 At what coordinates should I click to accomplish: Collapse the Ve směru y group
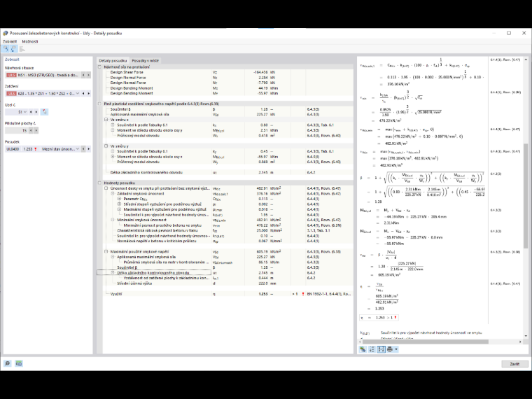pyautogui.click(x=106, y=146)
